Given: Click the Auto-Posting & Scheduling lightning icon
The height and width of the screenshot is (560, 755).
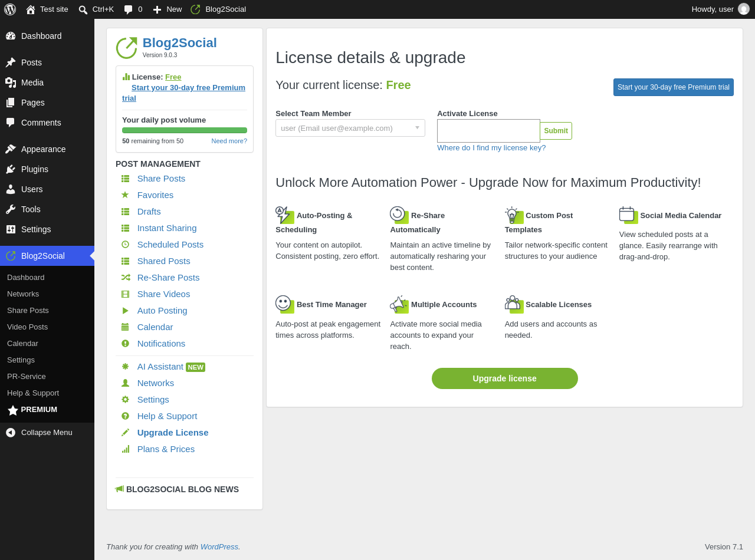Looking at the screenshot, I should [284, 215].
